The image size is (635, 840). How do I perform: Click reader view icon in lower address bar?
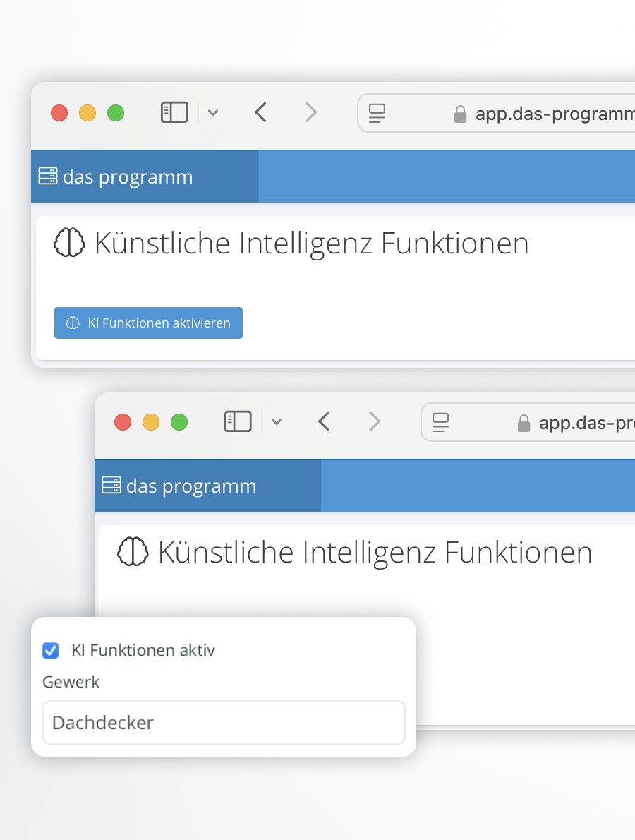[440, 422]
